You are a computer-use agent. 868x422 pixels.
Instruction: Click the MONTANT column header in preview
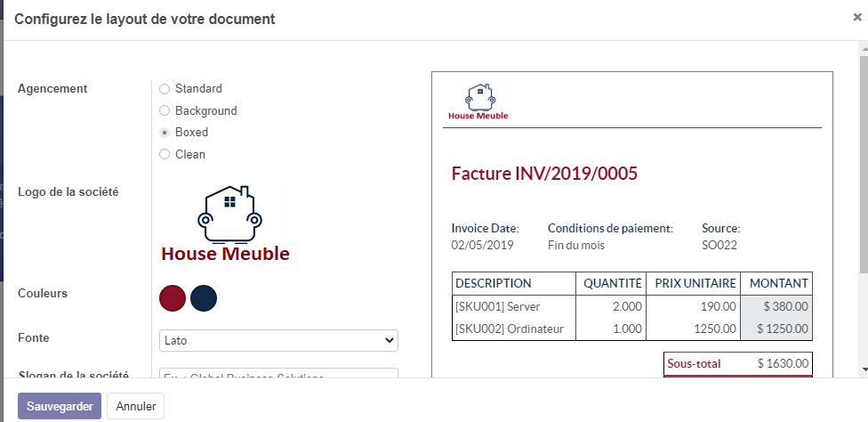tap(778, 284)
